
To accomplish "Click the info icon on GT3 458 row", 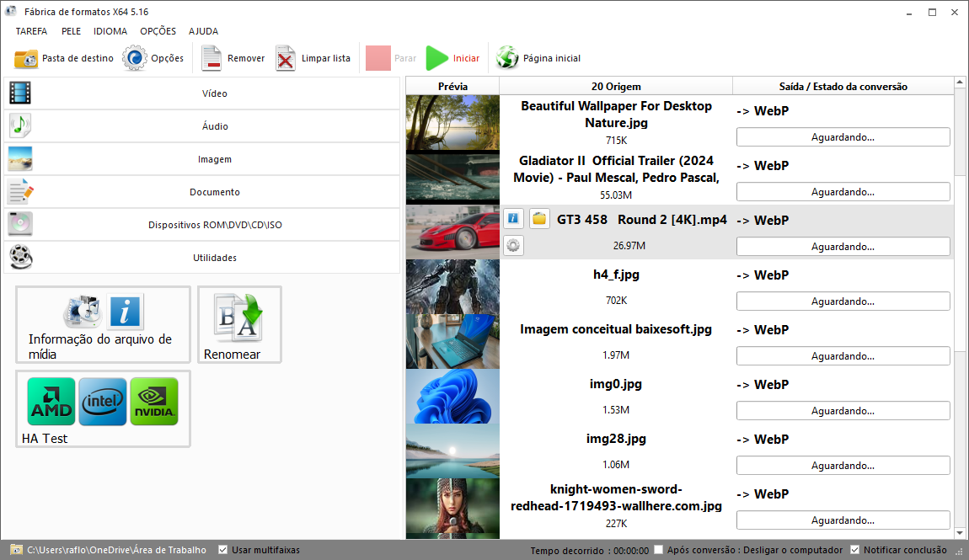I will pyautogui.click(x=513, y=220).
